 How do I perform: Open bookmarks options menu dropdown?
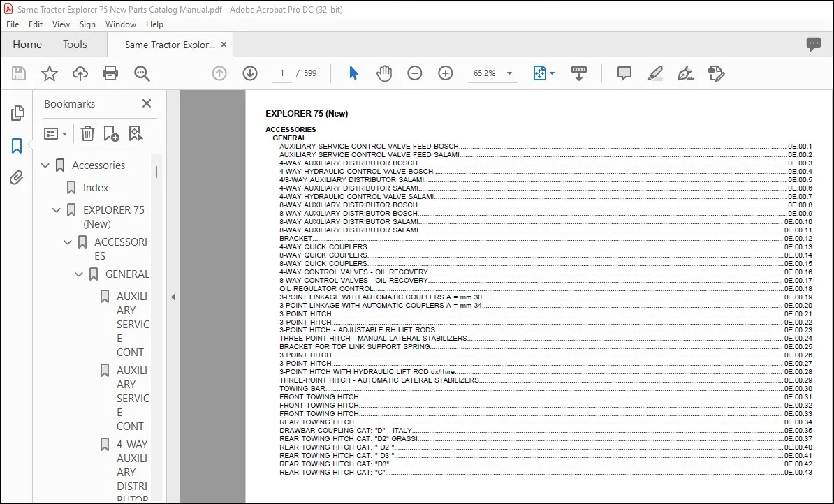(55, 133)
